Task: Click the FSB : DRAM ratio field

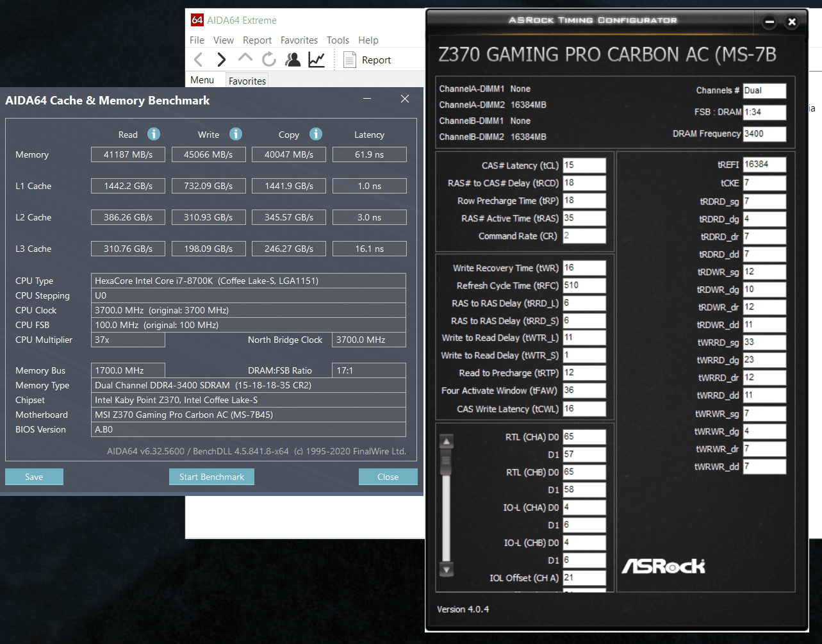Action: click(764, 112)
